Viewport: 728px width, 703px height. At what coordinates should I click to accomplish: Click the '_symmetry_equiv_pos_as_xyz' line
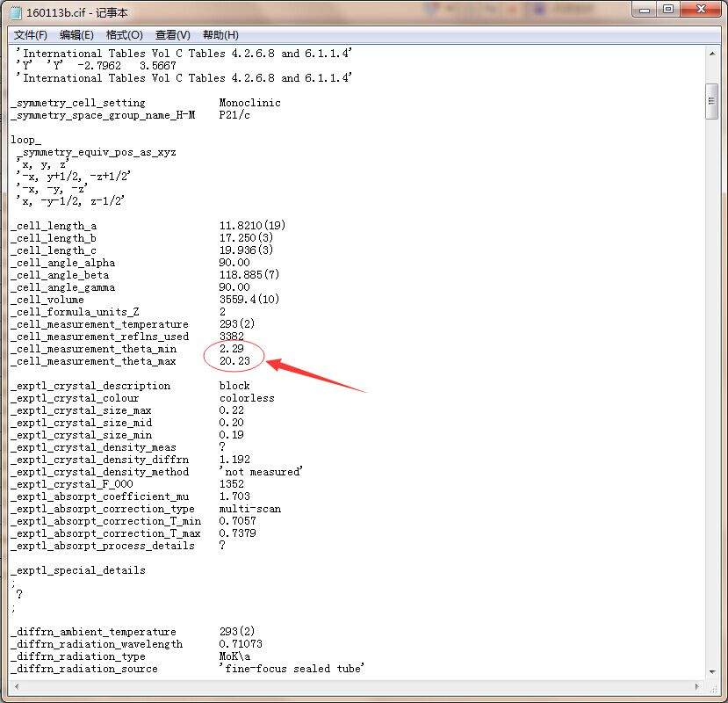click(97, 152)
